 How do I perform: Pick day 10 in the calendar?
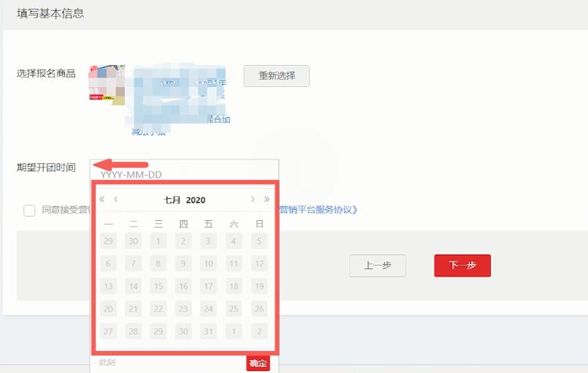coord(208,263)
